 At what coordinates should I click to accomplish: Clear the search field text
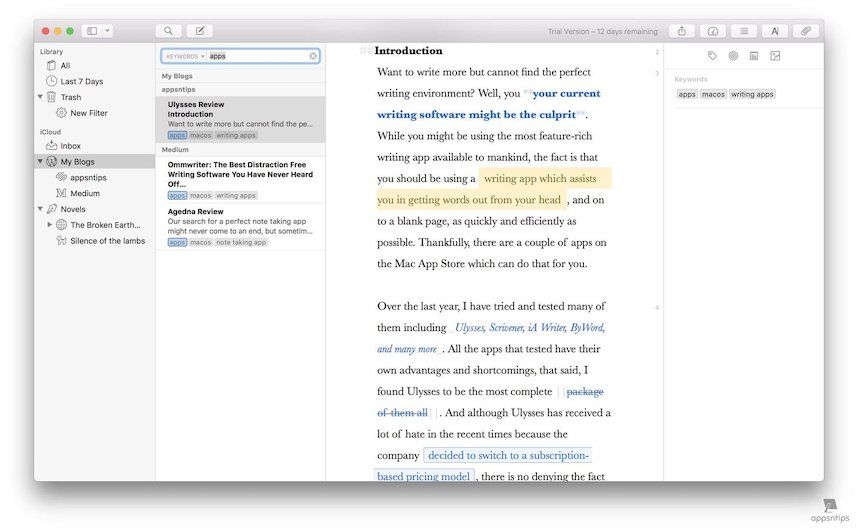point(313,56)
